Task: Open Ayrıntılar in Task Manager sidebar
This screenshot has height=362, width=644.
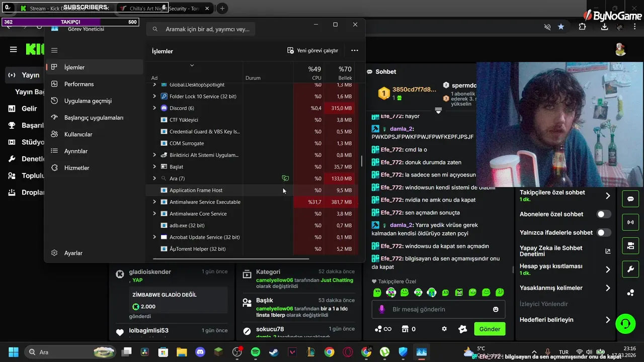Action: coord(95,151)
